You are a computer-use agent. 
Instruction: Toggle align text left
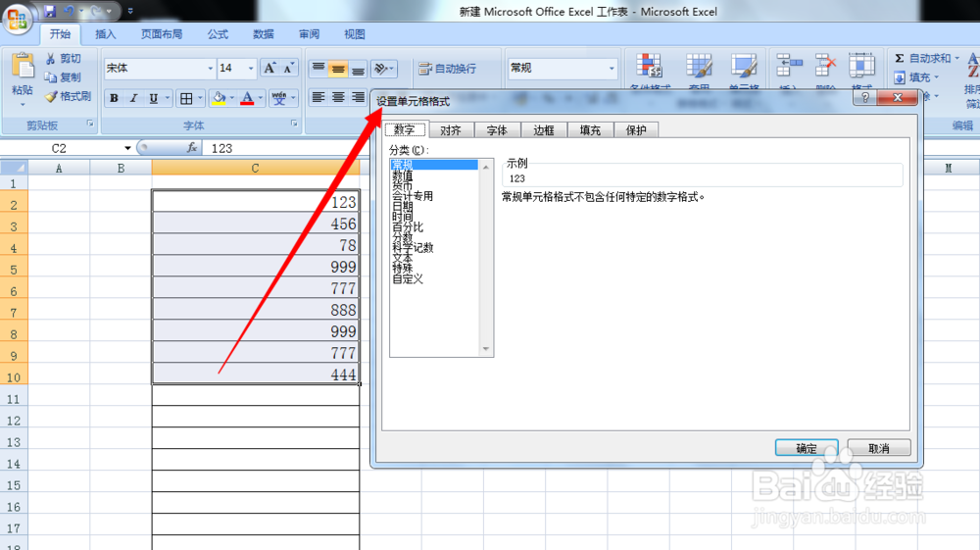click(318, 97)
